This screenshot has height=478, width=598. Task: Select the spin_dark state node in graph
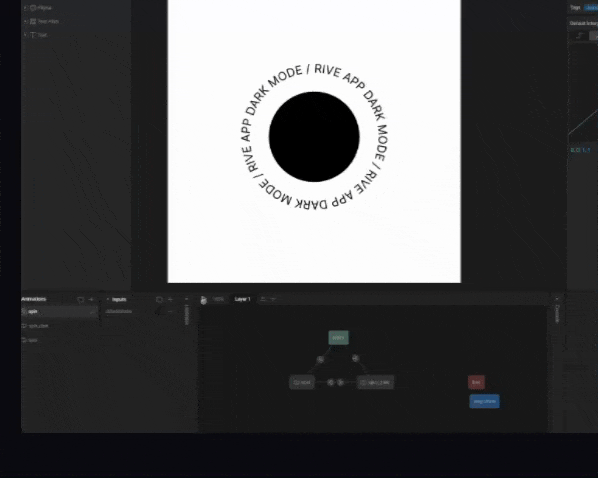pos(375,382)
